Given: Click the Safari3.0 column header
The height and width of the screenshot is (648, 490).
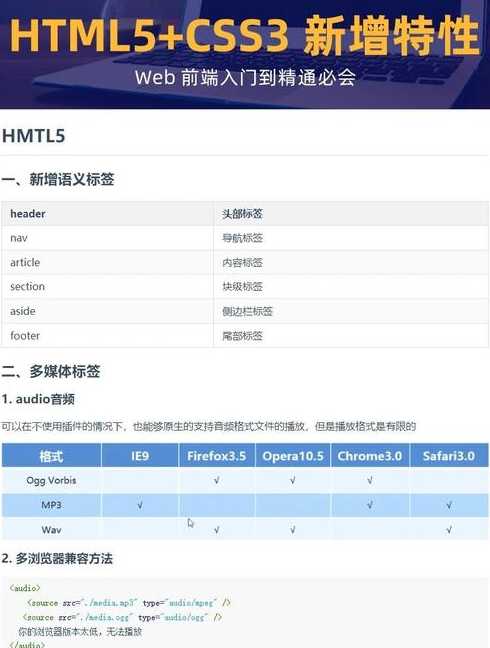Looking at the screenshot, I should [x=449, y=456].
